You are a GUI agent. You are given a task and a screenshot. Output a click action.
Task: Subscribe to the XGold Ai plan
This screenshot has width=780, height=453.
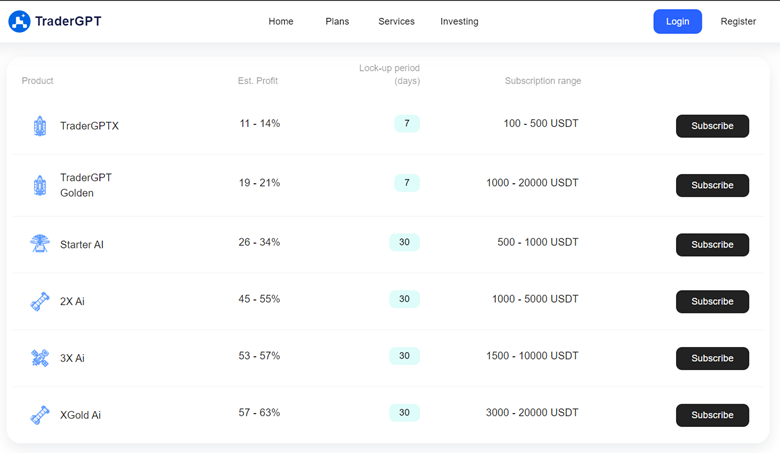[x=712, y=415]
